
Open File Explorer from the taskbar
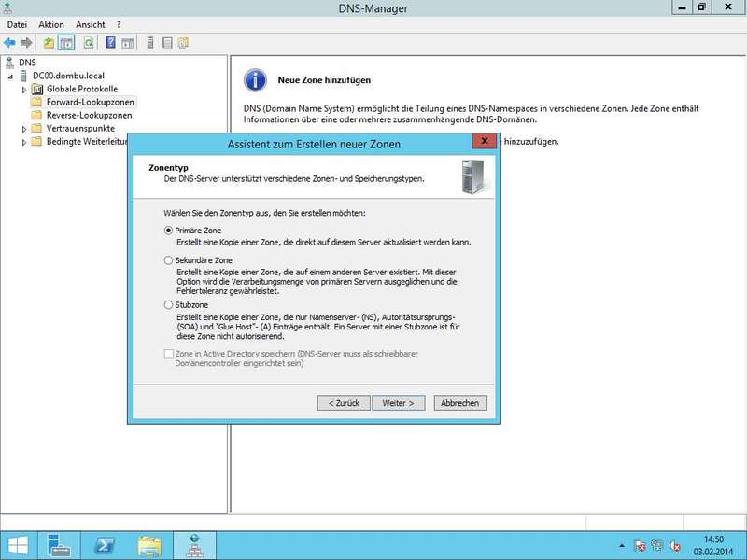click(149, 546)
